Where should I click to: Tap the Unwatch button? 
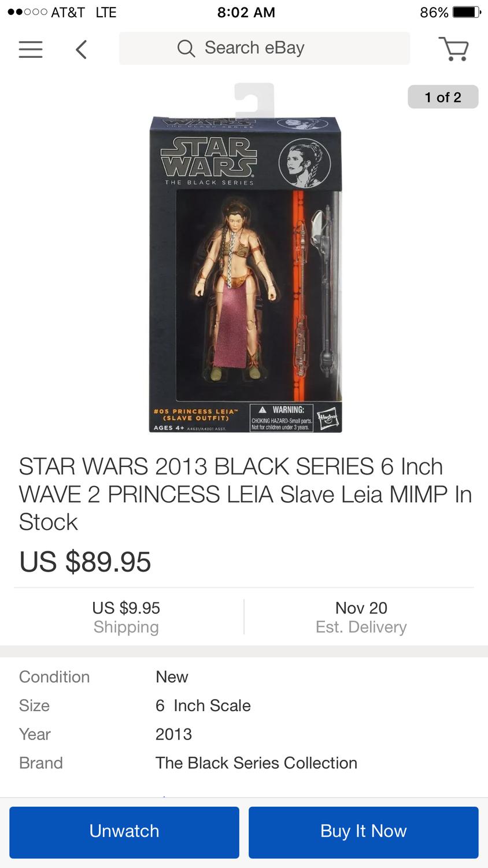tap(124, 832)
